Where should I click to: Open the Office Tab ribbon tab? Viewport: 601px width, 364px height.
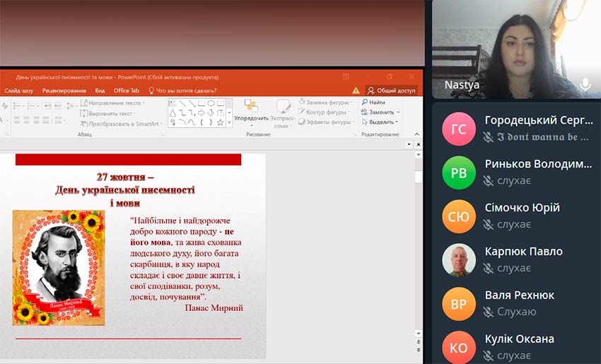126,90
